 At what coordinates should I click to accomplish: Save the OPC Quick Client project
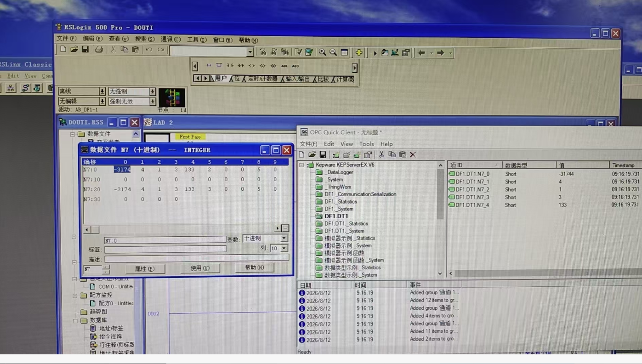click(323, 155)
